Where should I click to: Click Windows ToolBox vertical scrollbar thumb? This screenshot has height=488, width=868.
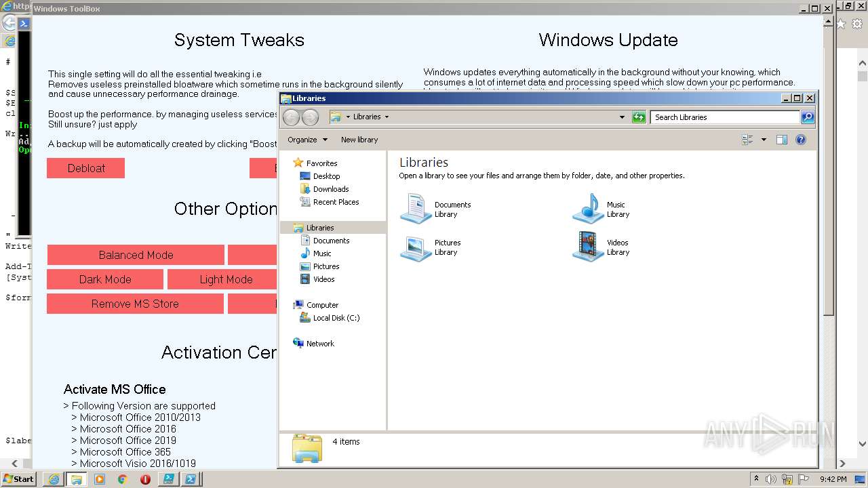pyautogui.click(x=829, y=169)
